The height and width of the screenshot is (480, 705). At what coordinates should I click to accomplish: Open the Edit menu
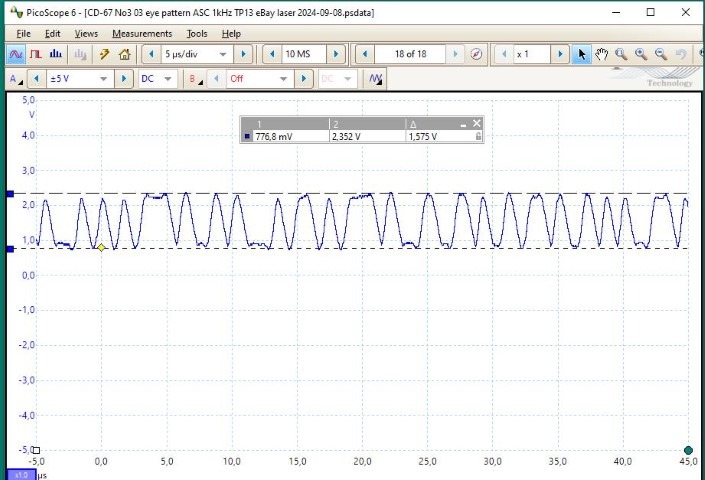(52, 34)
